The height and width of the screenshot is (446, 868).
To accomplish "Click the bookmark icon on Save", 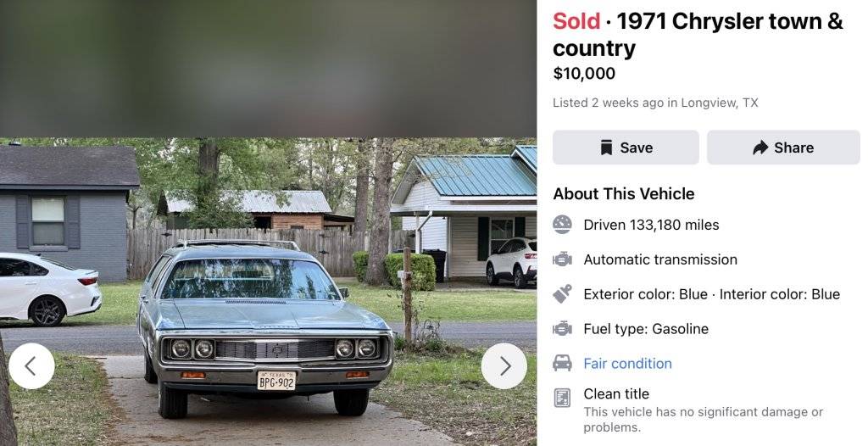I will click(606, 148).
